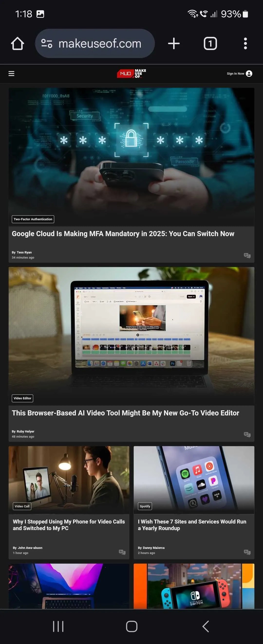
Task: Tap the Wi-Fi icon in status bar
Action: 193,14
